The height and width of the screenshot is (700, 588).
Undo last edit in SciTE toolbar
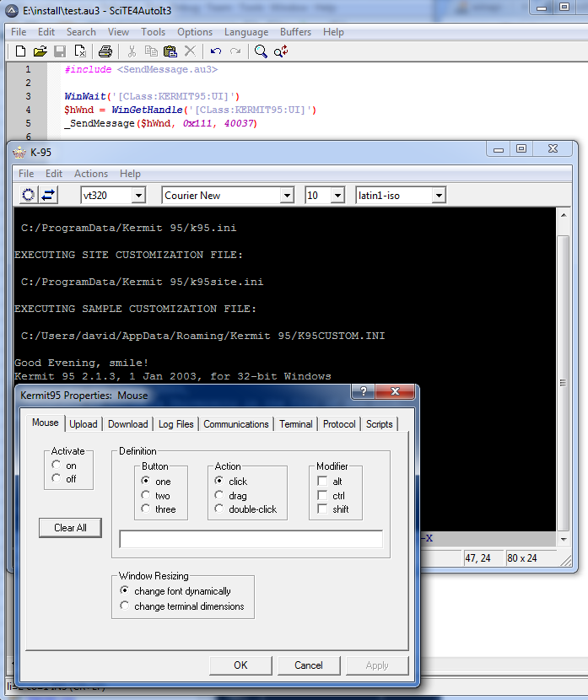216,51
